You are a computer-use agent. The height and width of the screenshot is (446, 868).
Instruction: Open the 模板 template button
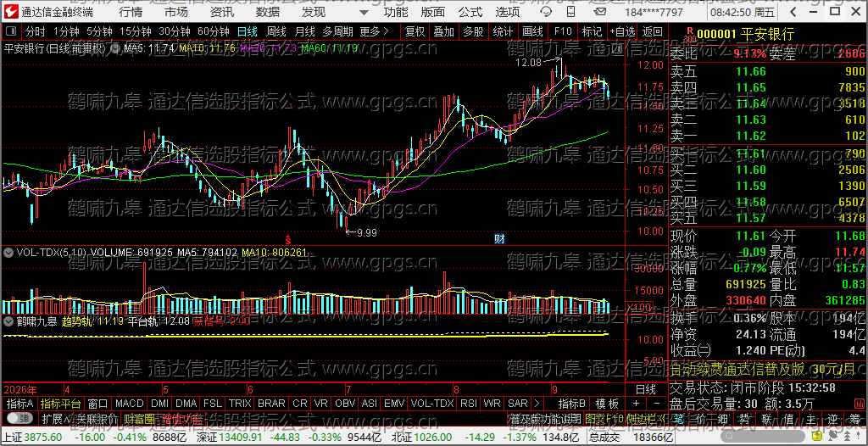(x=607, y=403)
